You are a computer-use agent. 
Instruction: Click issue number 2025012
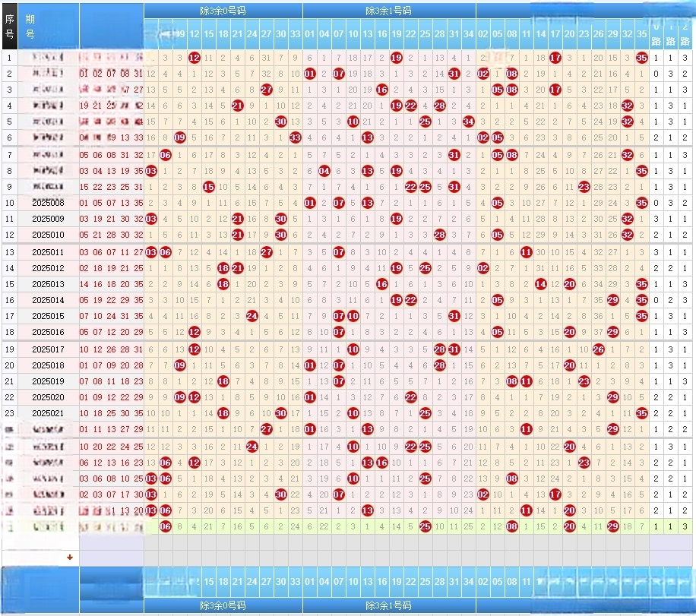click(x=48, y=268)
